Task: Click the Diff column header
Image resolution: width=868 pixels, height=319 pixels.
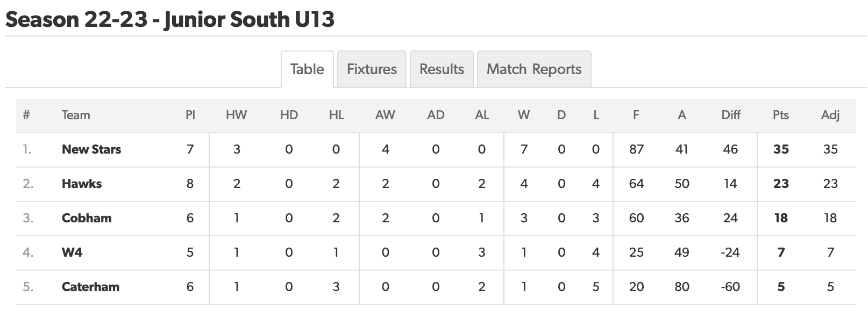Action: [731, 115]
